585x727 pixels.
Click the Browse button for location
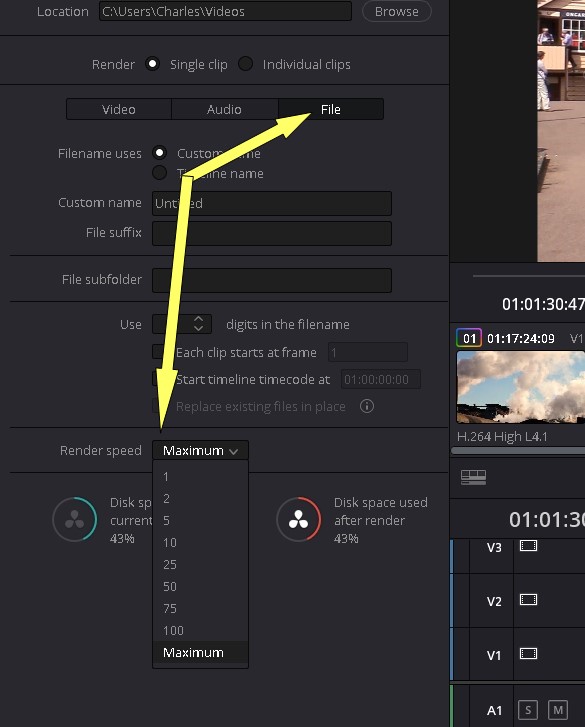point(396,12)
